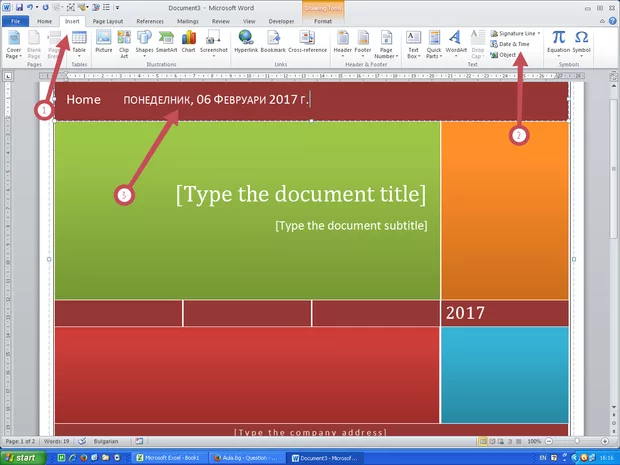Viewport: 620px width, 465px height.
Task: Open the Clip Art pane
Action: 124,44
